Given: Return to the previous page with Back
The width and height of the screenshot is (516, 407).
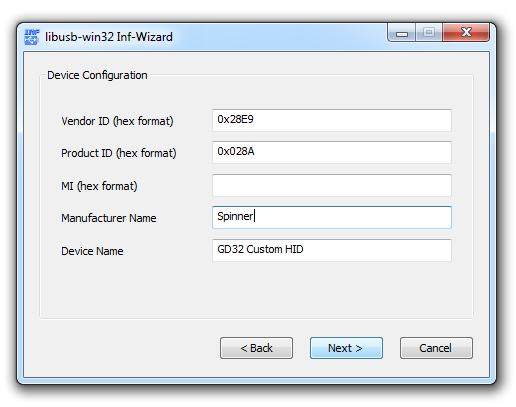Looking at the screenshot, I should (256, 348).
